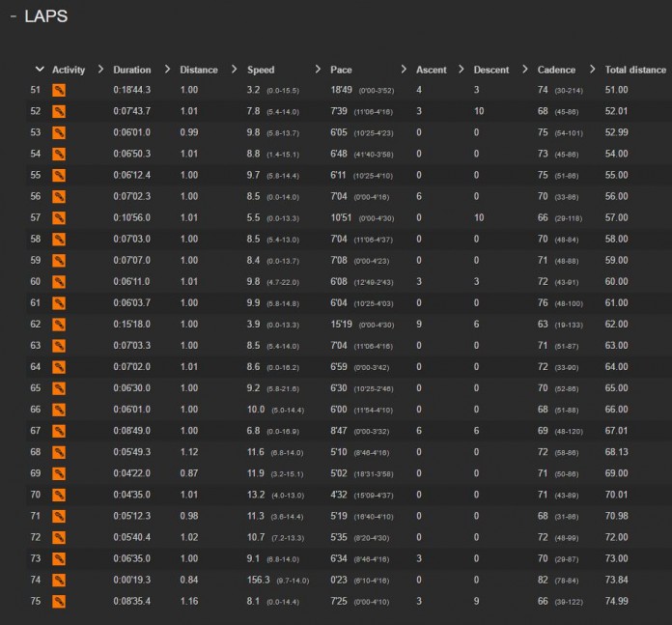672x625 pixels.
Task: Expand the chevron before Activity column
Action: pos(40,69)
